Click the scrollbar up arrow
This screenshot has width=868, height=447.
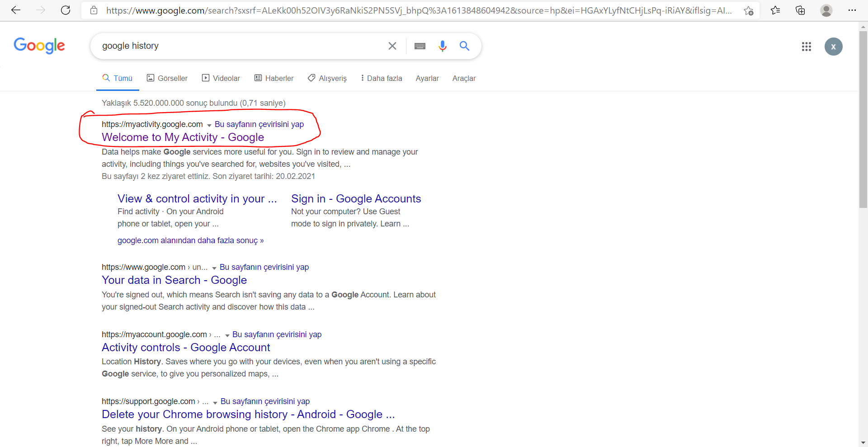[863, 26]
